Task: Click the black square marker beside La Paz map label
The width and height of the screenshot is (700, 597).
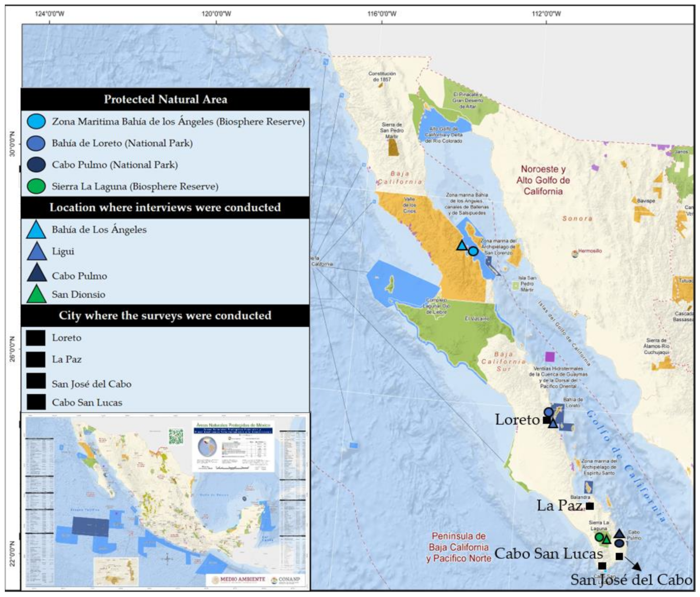Action: (x=589, y=506)
